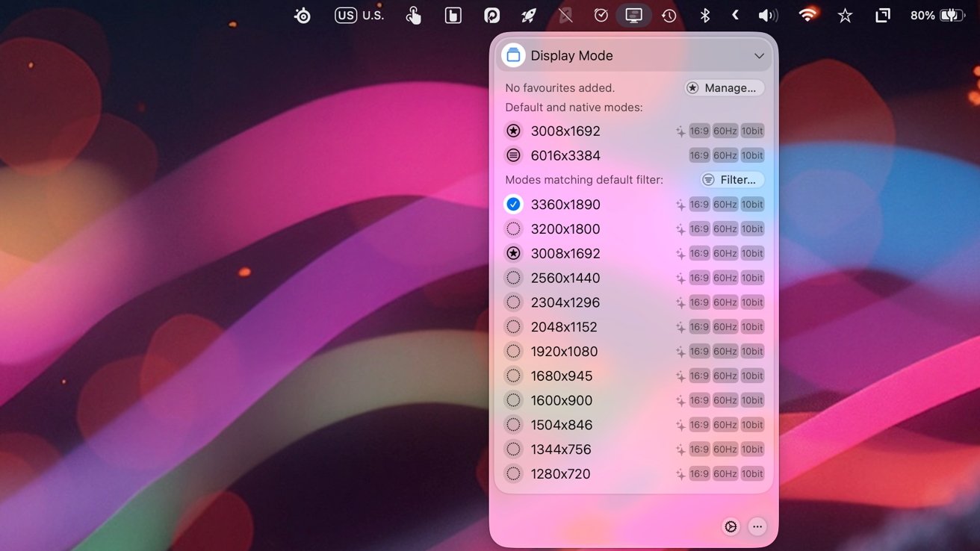
Task: Click the star icon in the menu bar
Action: tap(845, 15)
